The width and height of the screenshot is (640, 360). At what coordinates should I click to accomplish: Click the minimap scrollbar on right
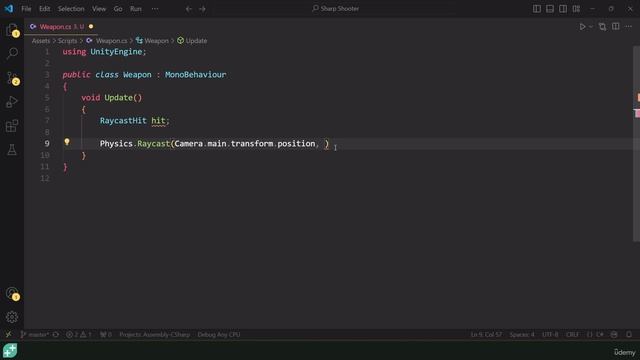[637, 143]
